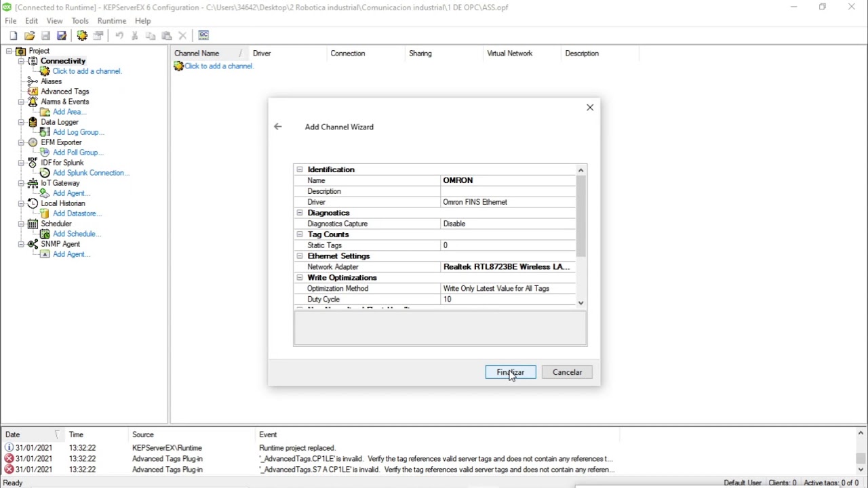Image resolution: width=868 pixels, height=488 pixels.
Task: Collapse the Ethernet Settings property group
Action: (x=300, y=256)
